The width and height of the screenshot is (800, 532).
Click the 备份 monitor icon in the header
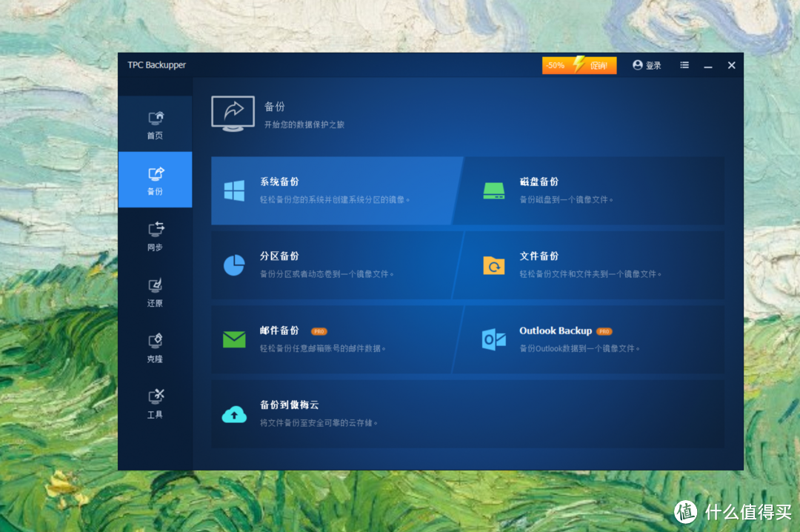(233, 113)
